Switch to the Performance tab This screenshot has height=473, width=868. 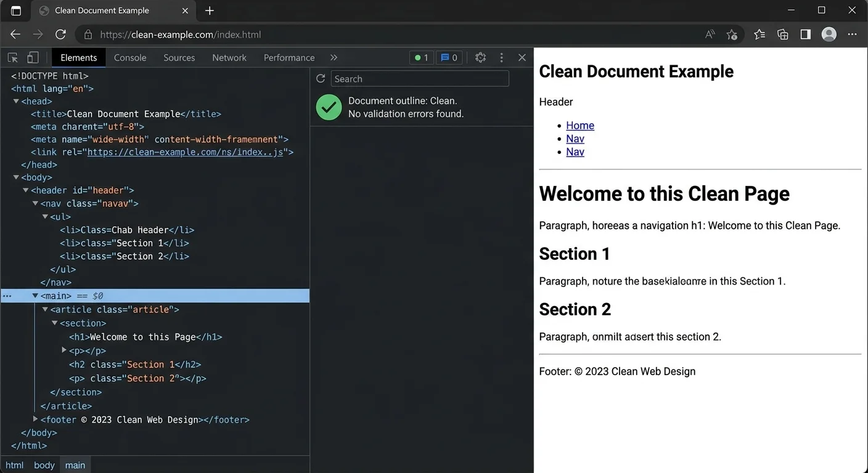pyautogui.click(x=289, y=57)
